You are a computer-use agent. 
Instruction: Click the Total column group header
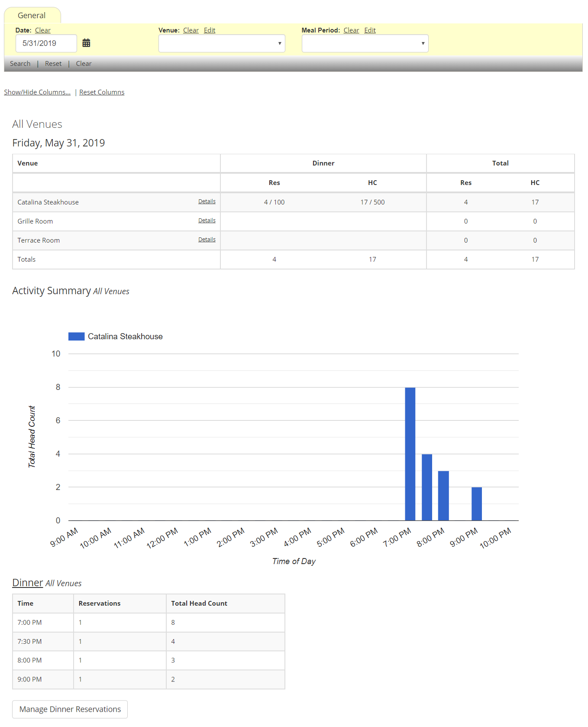pyautogui.click(x=501, y=163)
